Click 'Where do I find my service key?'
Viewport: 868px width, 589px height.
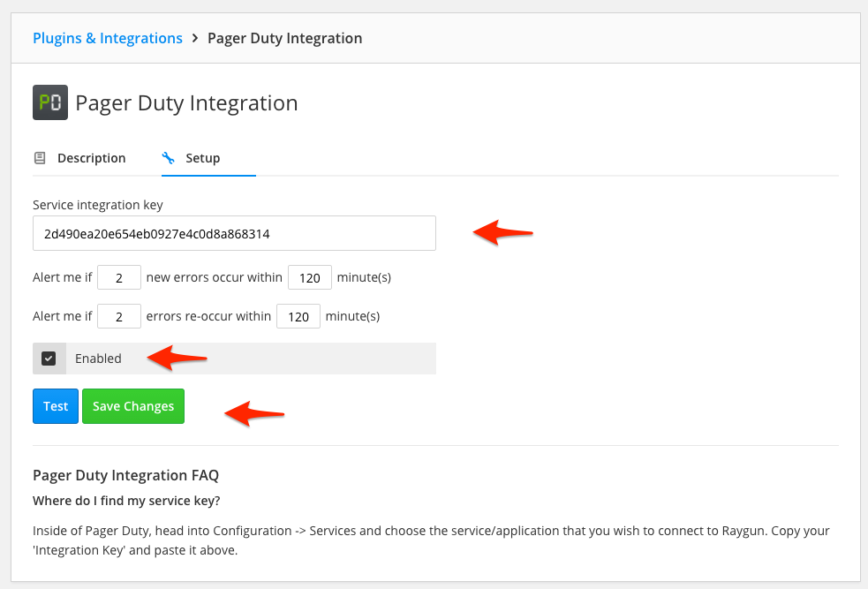pyautogui.click(x=126, y=501)
